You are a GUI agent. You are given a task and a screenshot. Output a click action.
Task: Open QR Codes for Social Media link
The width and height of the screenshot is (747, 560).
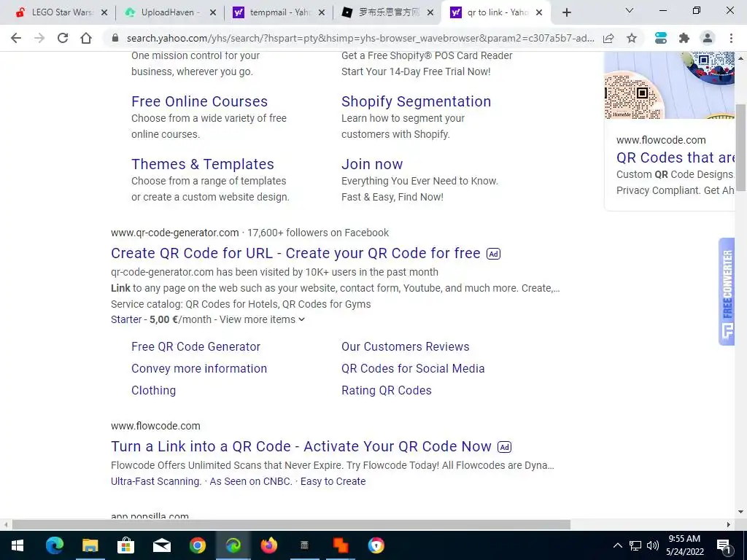click(413, 368)
